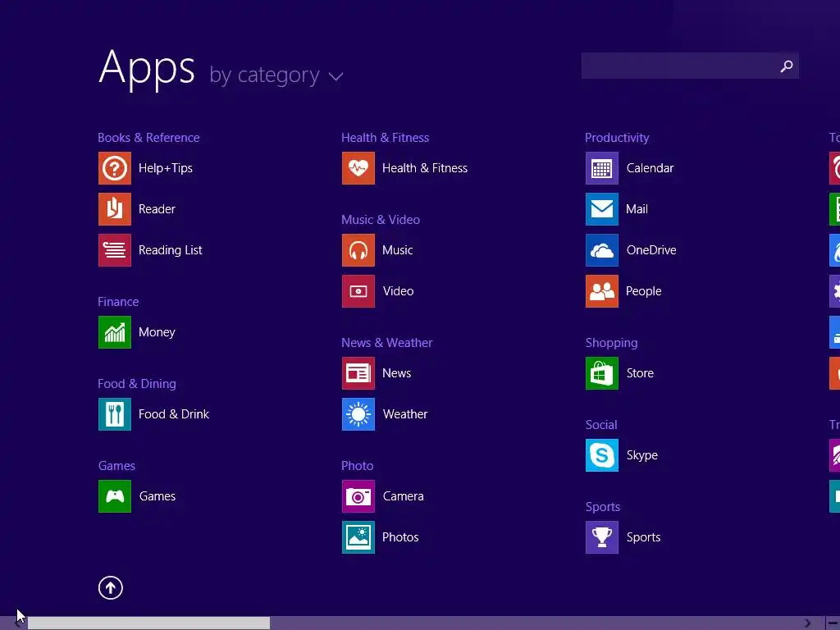The height and width of the screenshot is (630, 840).
Task: Click the horizontal scrollbar left arrow
Action: pyautogui.click(x=18, y=623)
